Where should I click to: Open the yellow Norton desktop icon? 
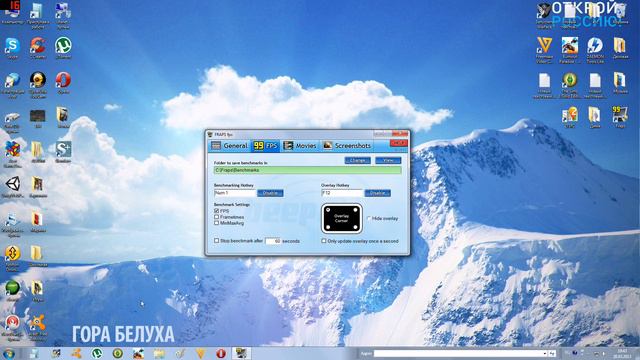(12, 254)
